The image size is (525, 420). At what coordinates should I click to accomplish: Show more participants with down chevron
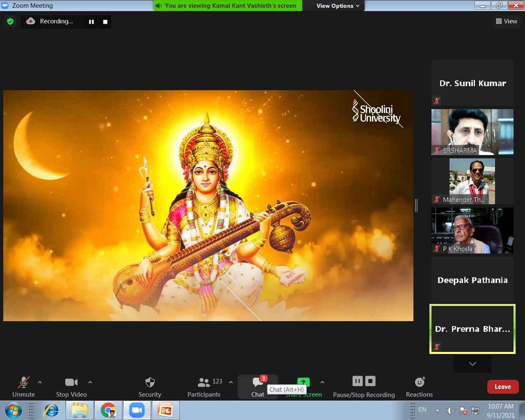click(x=472, y=364)
